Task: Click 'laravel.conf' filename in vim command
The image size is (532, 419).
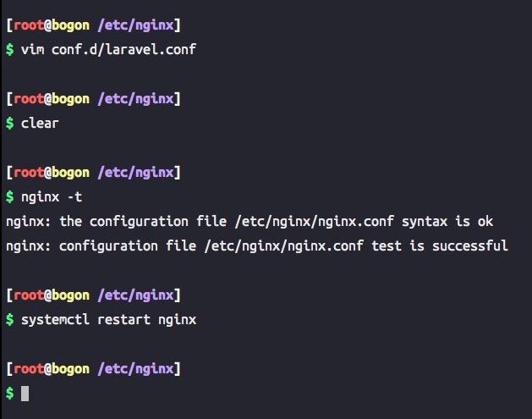Action: pos(151,50)
